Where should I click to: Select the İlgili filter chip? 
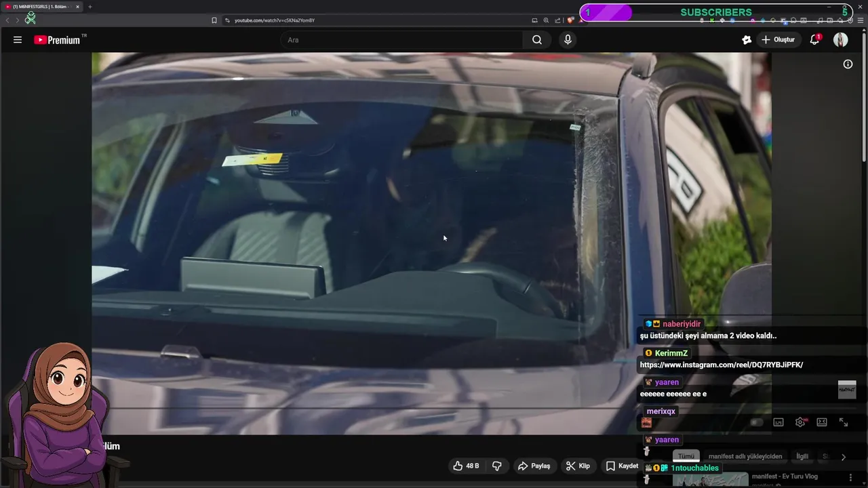point(802,456)
